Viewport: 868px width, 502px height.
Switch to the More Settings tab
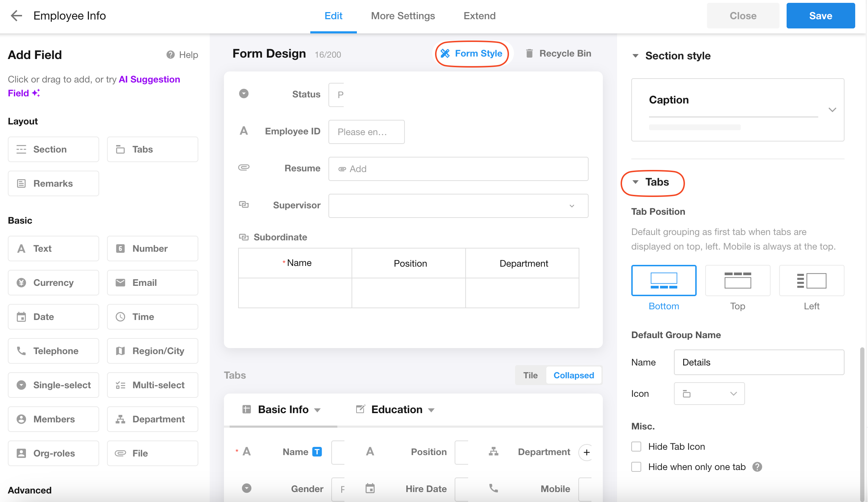[403, 16]
